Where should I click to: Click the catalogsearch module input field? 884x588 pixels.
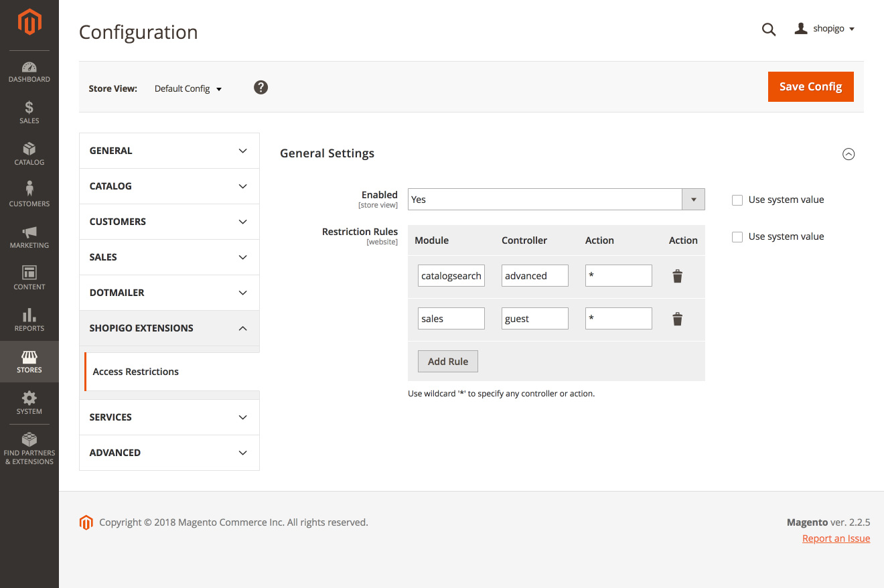coord(451,276)
